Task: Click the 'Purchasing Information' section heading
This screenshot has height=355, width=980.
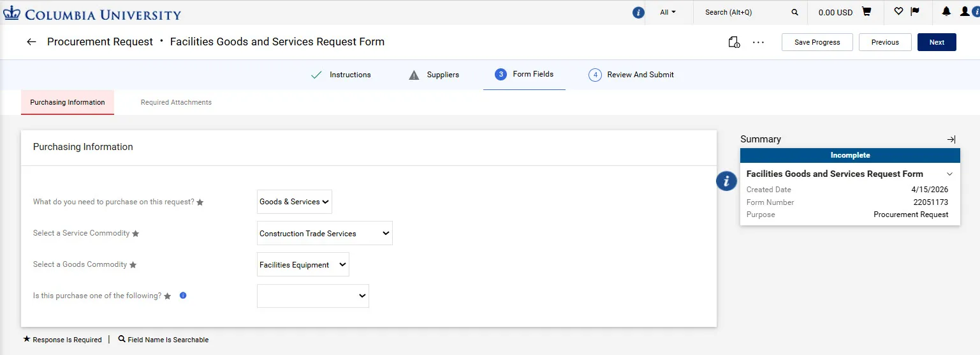Action: [83, 147]
